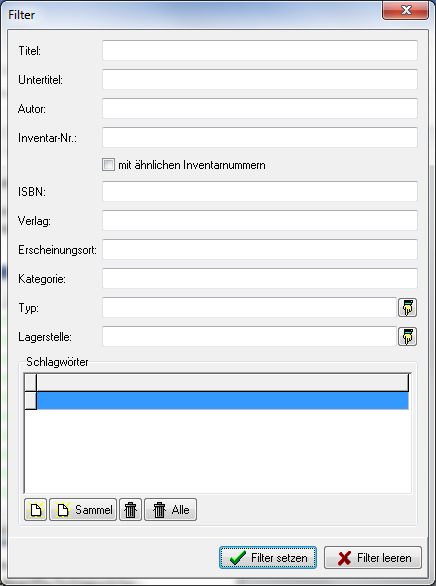Focus the Lagerstelle input field
Screen dimensions: 436x586
click(x=249, y=336)
